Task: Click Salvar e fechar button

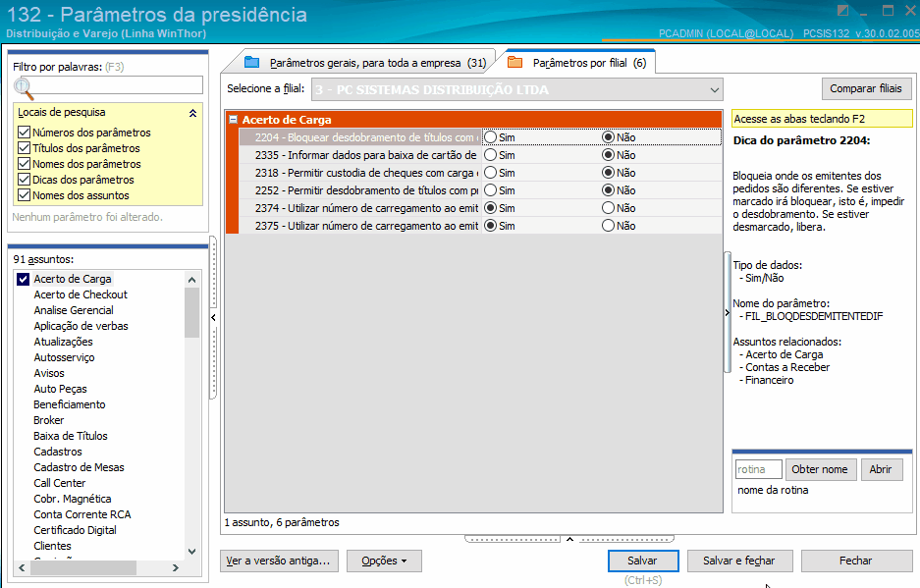Action: 740,561
